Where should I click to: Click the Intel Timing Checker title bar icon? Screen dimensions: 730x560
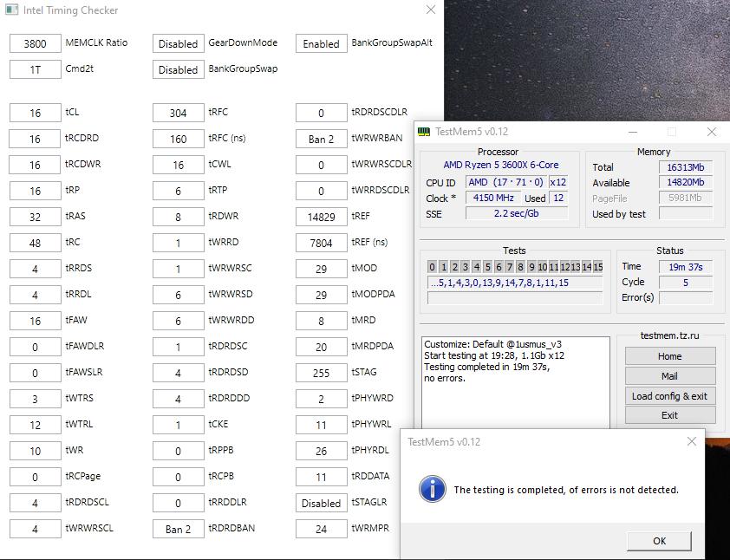(x=11, y=10)
